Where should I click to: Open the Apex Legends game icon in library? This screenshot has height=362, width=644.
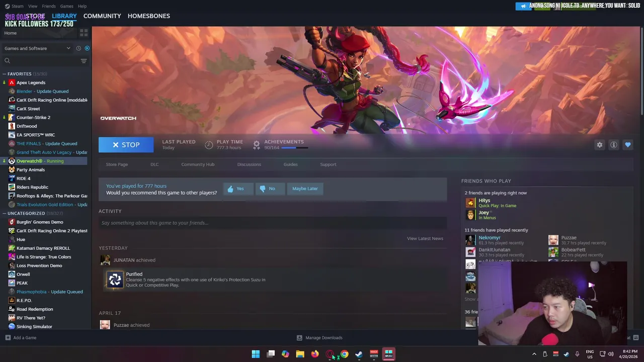12,82
